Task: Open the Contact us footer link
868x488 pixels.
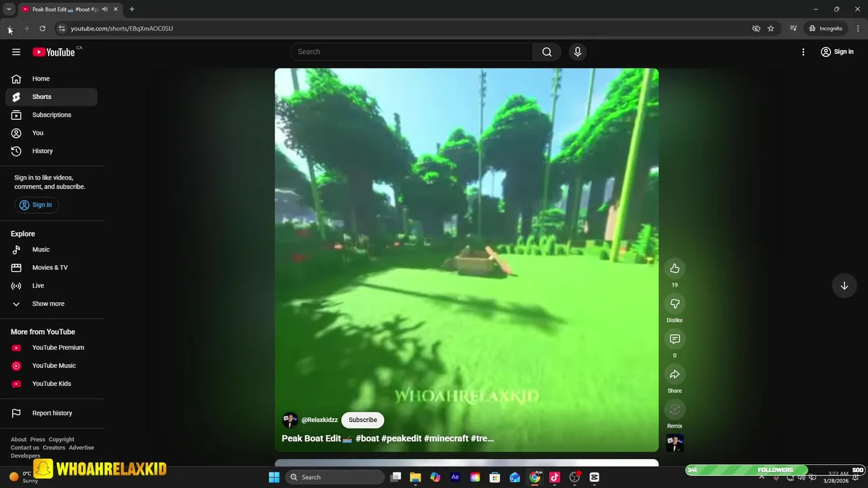Action: point(25,448)
